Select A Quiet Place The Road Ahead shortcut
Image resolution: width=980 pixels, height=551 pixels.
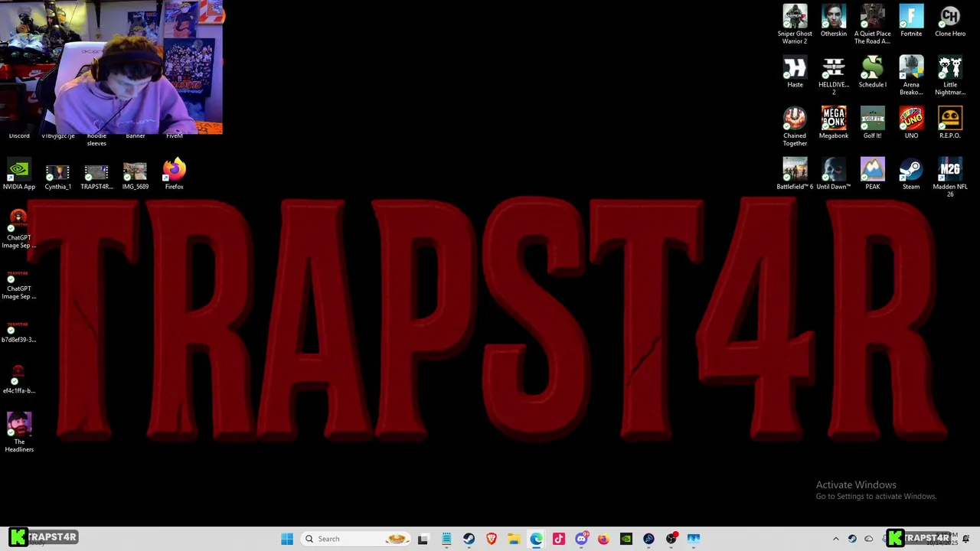click(x=872, y=24)
